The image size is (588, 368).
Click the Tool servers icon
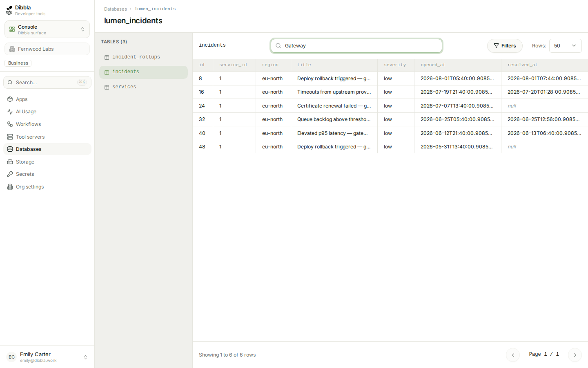pyautogui.click(x=10, y=137)
